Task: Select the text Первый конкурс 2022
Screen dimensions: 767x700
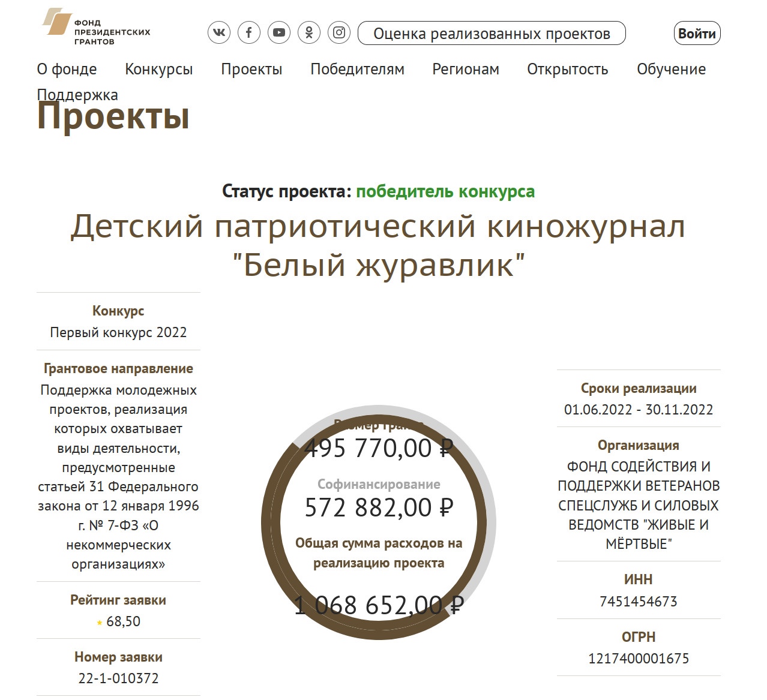Action: tap(118, 332)
